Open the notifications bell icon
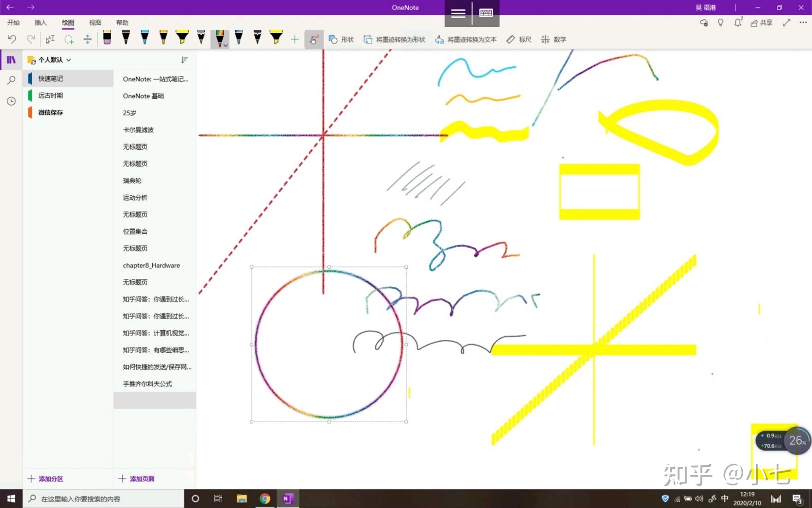The height and width of the screenshot is (508, 812). tap(738, 23)
